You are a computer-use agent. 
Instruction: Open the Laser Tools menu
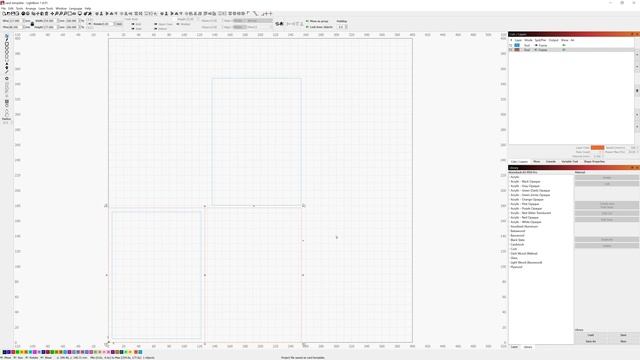point(46,8)
